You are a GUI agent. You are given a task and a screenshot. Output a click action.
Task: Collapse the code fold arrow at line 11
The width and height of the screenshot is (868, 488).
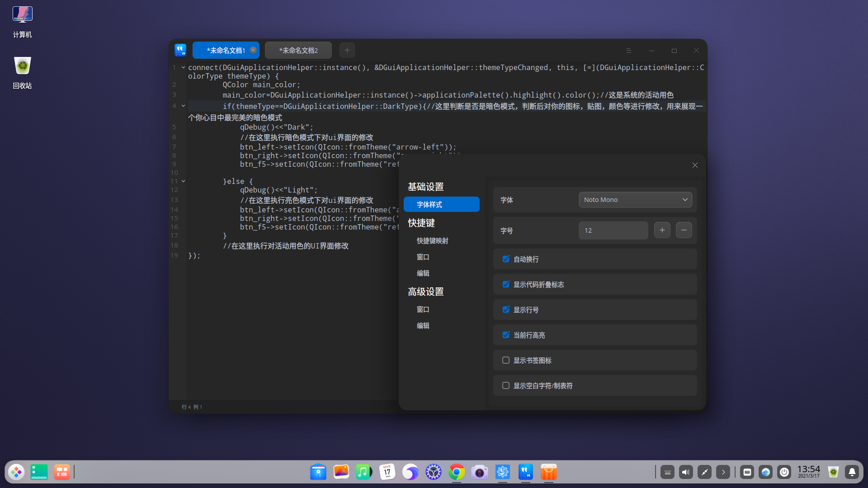pyautogui.click(x=183, y=181)
